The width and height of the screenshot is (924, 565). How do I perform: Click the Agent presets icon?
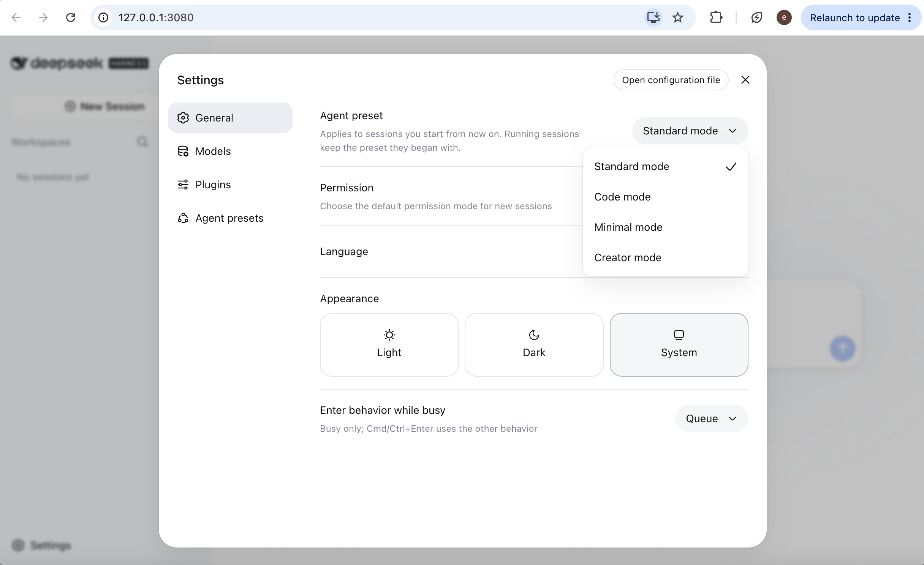(183, 218)
